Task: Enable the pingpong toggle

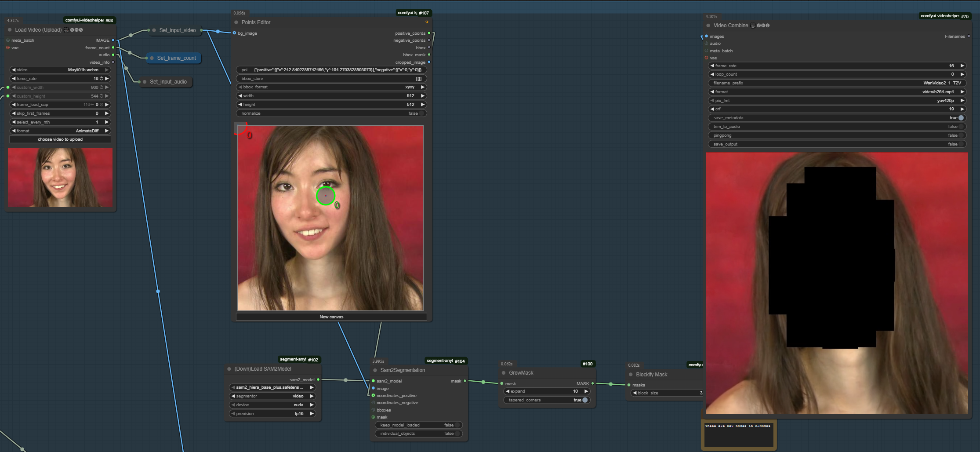Action: 961,135
